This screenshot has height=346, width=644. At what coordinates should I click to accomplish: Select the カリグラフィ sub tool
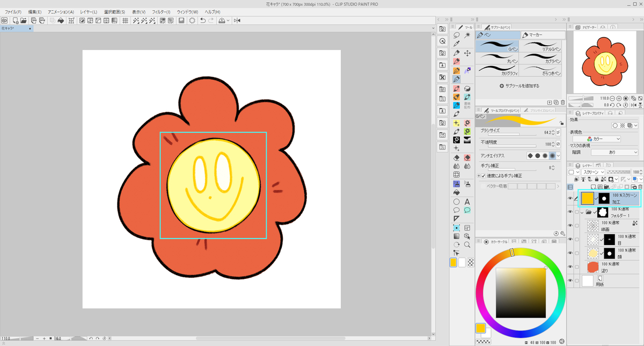pyautogui.click(x=498, y=70)
